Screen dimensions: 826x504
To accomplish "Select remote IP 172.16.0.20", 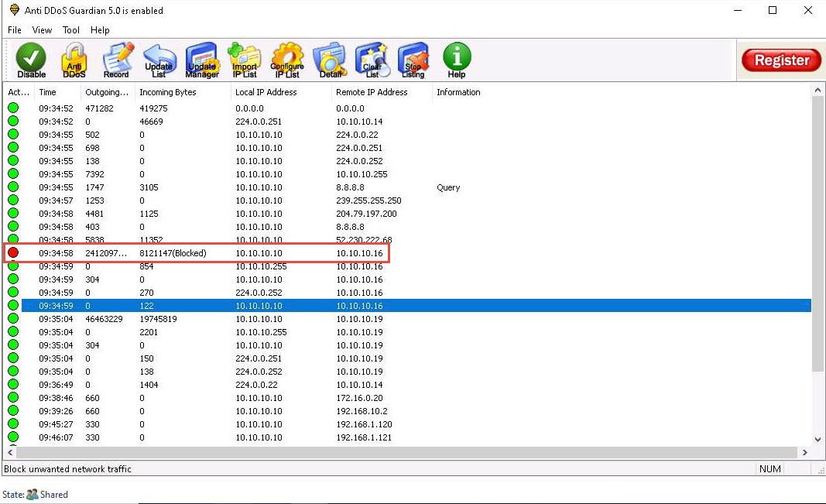I will [359, 398].
